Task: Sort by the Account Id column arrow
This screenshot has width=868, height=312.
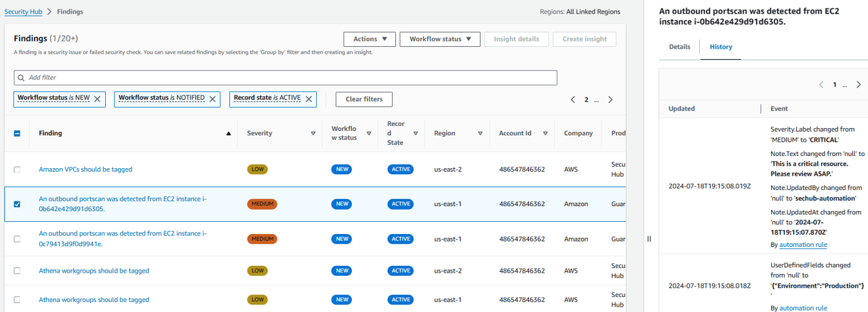Action: 546,134
